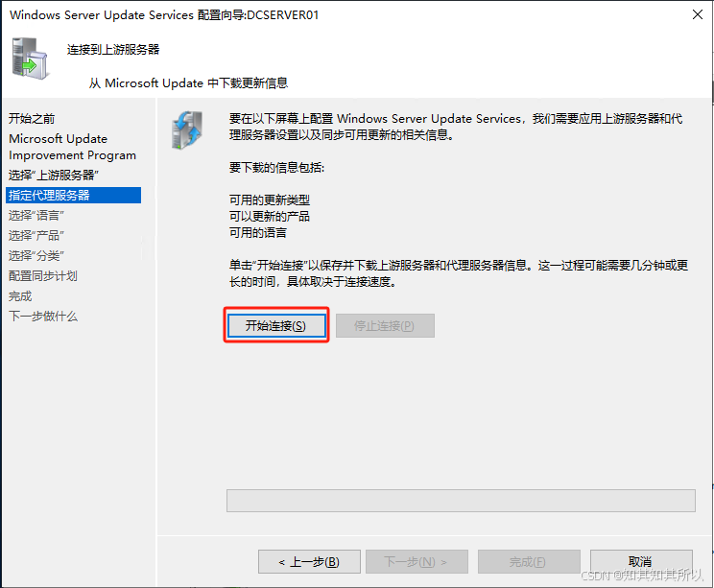Open the Microsoft Update Improvement Program step
This screenshot has width=714, height=588.
pos(72,147)
